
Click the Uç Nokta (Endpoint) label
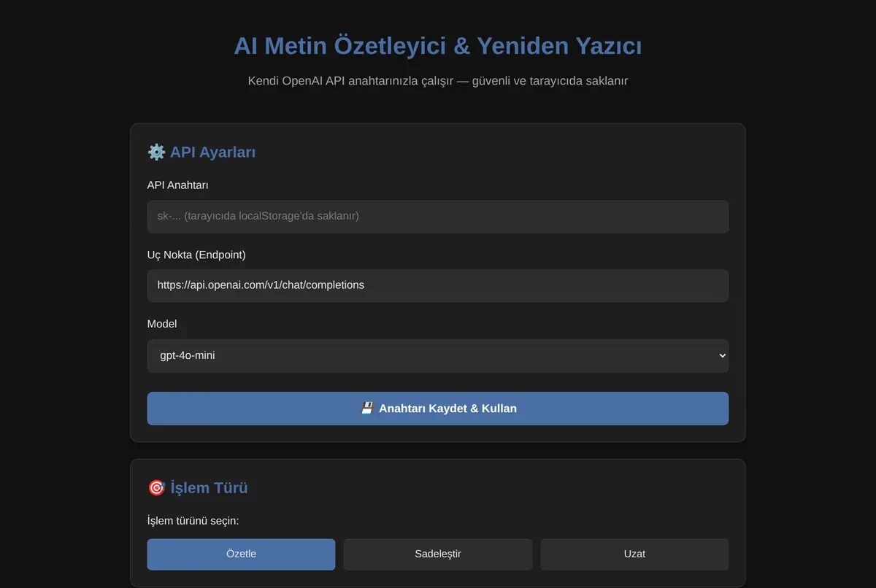(x=196, y=255)
